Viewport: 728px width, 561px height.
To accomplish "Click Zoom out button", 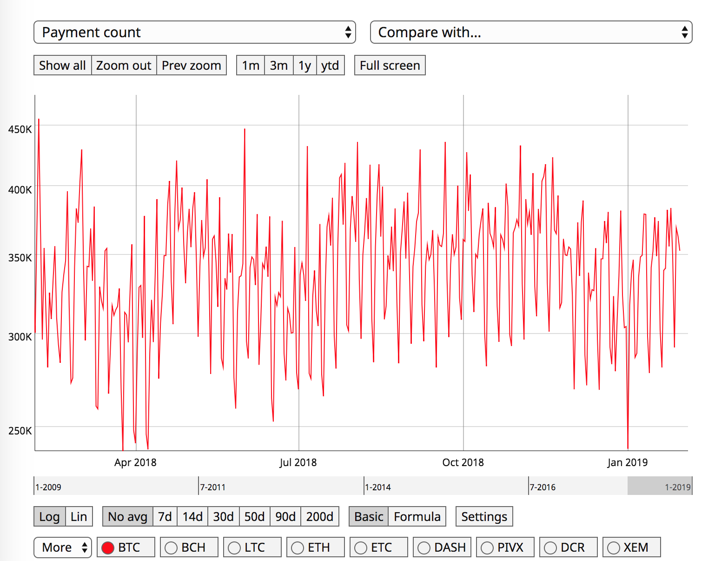I will [x=124, y=65].
